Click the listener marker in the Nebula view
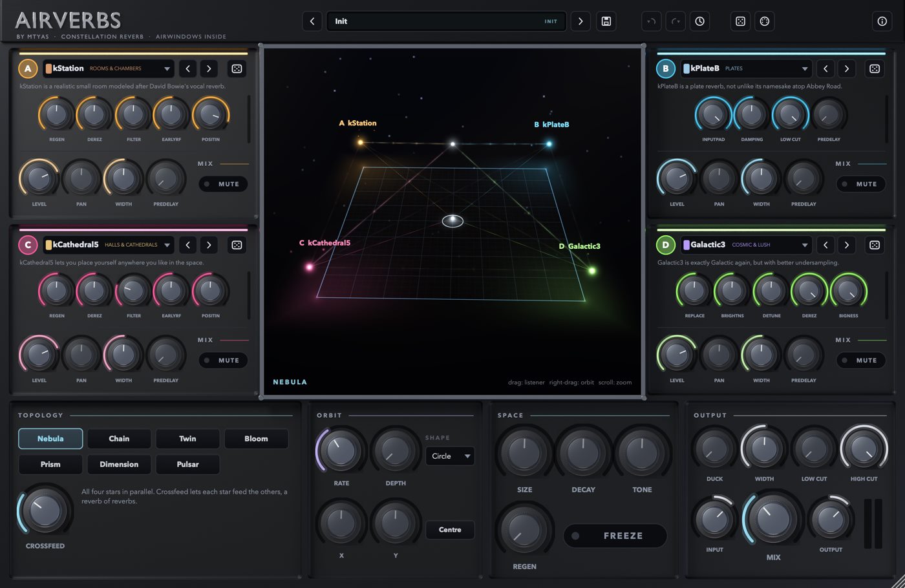The width and height of the screenshot is (905, 588). tap(452, 221)
